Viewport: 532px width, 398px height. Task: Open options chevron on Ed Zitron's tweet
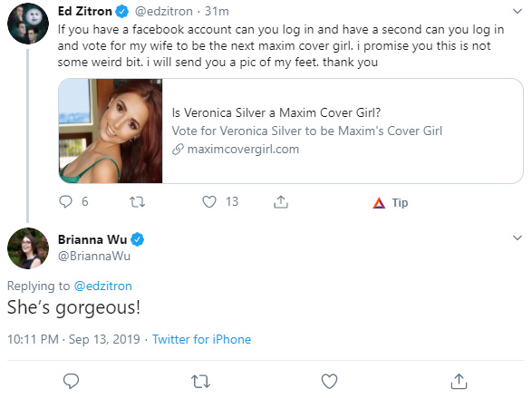pos(517,12)
